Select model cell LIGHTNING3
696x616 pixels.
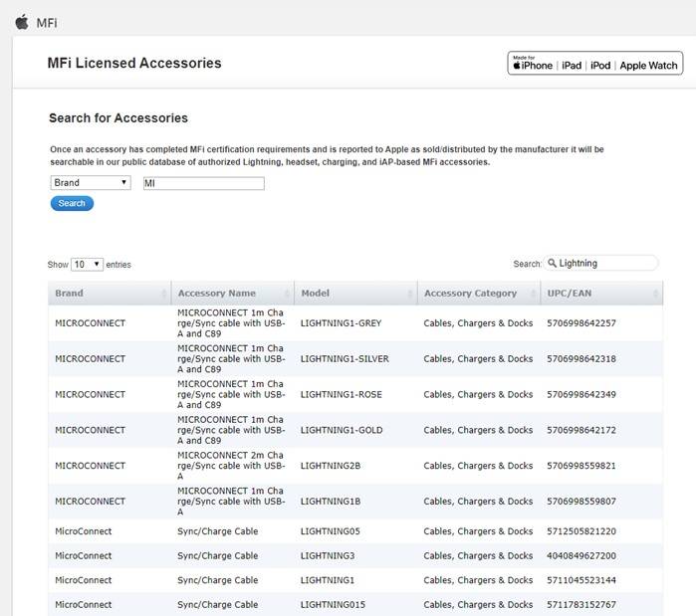coord(328,555)
